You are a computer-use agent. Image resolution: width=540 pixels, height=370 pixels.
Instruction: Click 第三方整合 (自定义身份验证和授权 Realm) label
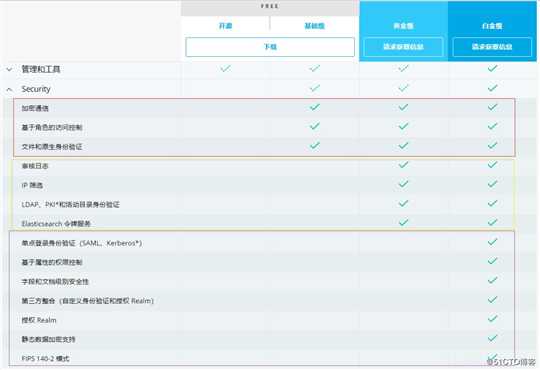point(87,301)
